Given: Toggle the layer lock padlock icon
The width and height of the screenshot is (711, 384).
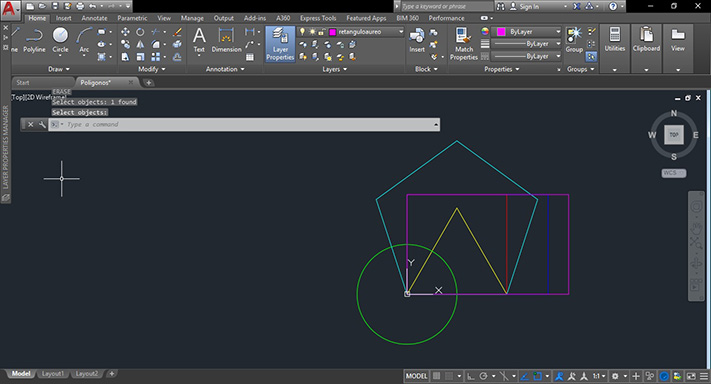Looking at the screenshot, I should coord(321,32).
